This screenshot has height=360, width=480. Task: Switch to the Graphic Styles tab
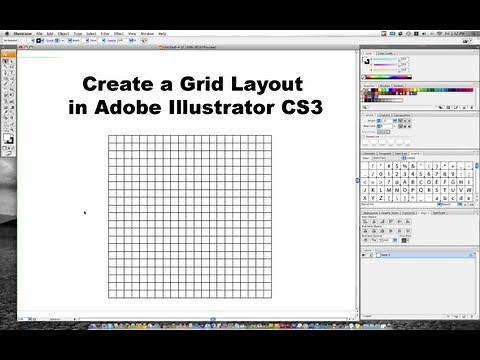pyautogui.click(x=390, y=213)
